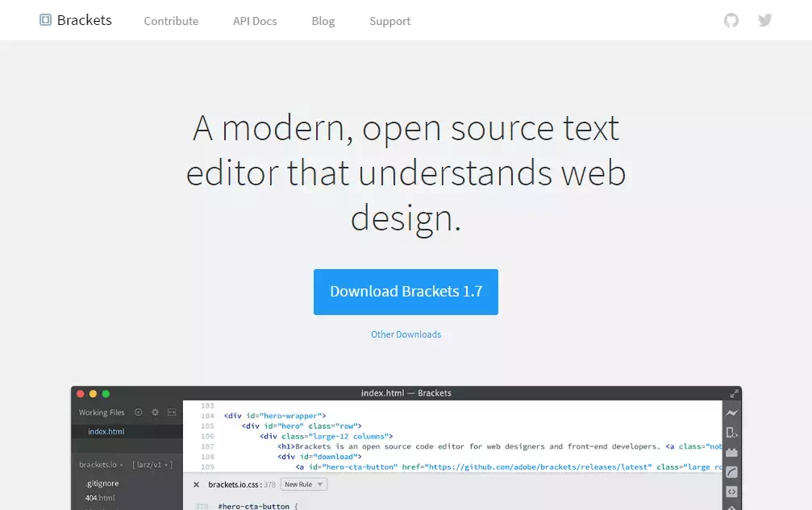Click the Download Brackets 1.7 button
This screenshot has height=510, width=812.
tap(406, 292)
